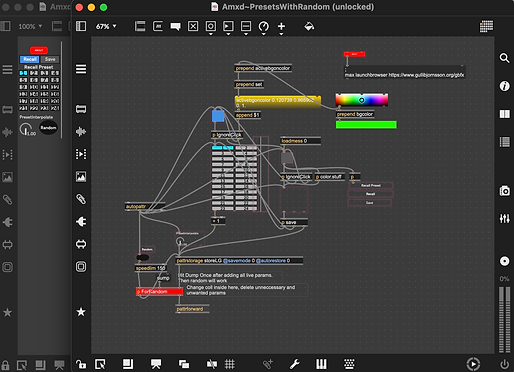
Task: Toggle audio power button at bottom right
Action: [x=504, y=364]
